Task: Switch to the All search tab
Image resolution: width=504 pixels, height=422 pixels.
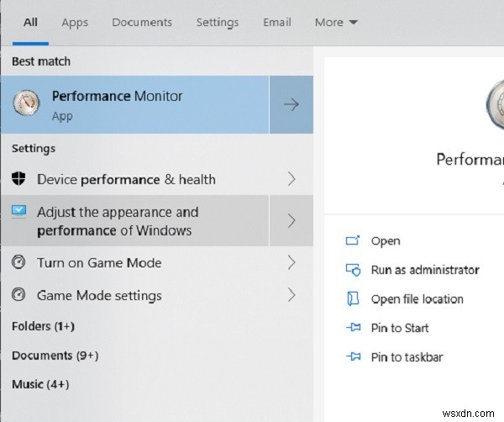Action: click(30, 23)
